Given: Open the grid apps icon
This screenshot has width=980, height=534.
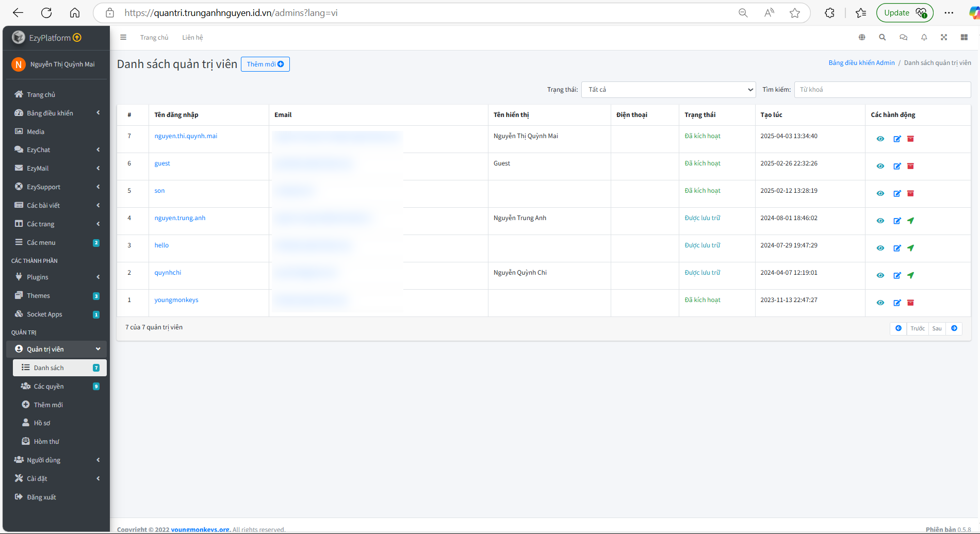Looking at the screenshot, I should click(964, 37).
